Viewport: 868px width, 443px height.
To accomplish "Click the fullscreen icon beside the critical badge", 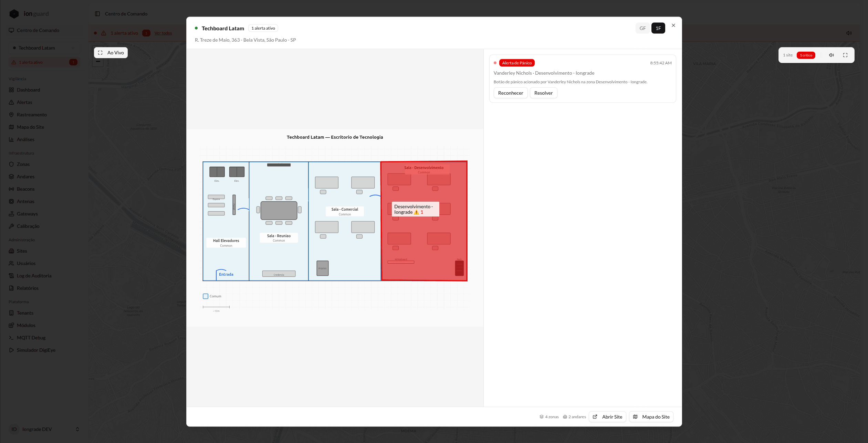I will (x=845, y=55).
